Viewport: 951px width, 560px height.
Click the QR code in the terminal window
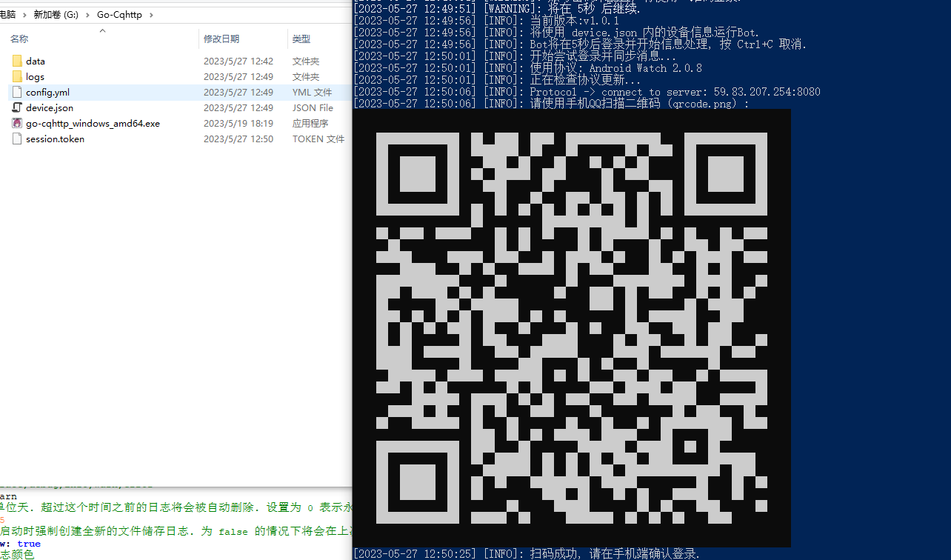[x=572, y=328]
